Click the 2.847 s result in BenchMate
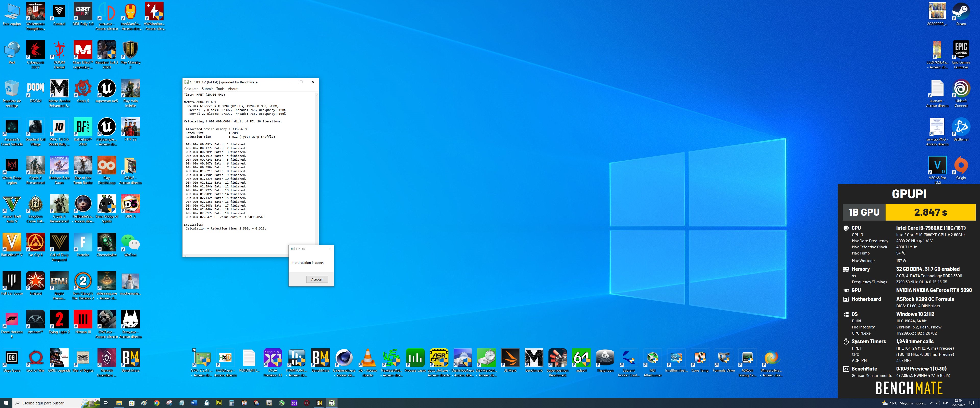 pos(930,212)
